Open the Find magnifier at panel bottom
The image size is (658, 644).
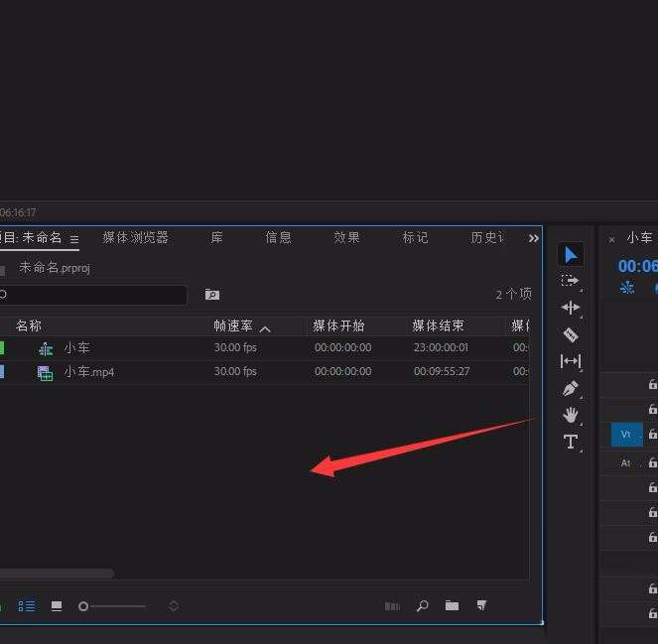tap(422, 605)
